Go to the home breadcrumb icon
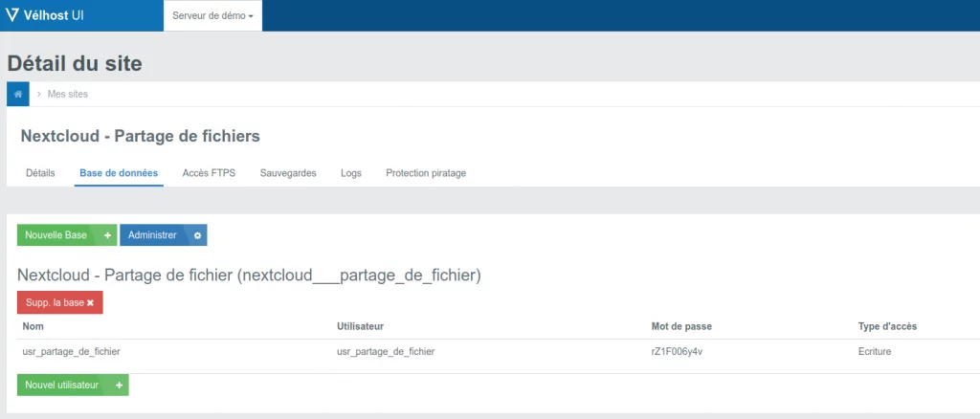This screenshot has height=419, width=980. click(x=18, y=95)
